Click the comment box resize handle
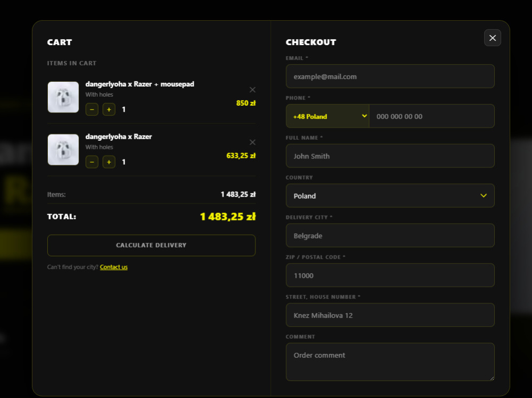Viewport: 532px width, 398px height. click(x=492, y=378)
